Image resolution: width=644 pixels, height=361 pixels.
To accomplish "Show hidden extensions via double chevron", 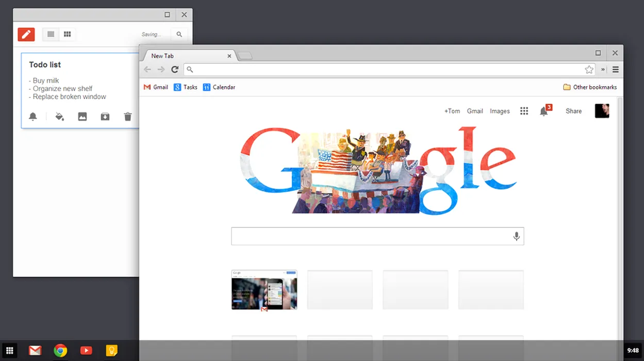I will [603, 70].
